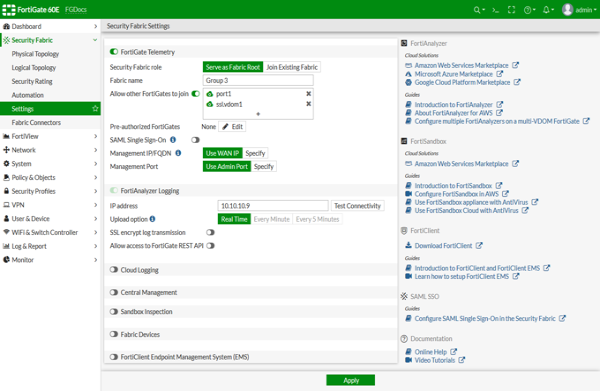Screen dimensions: 600x391
Task: Open Physical Topology page
Action: [x=35, y=54]
